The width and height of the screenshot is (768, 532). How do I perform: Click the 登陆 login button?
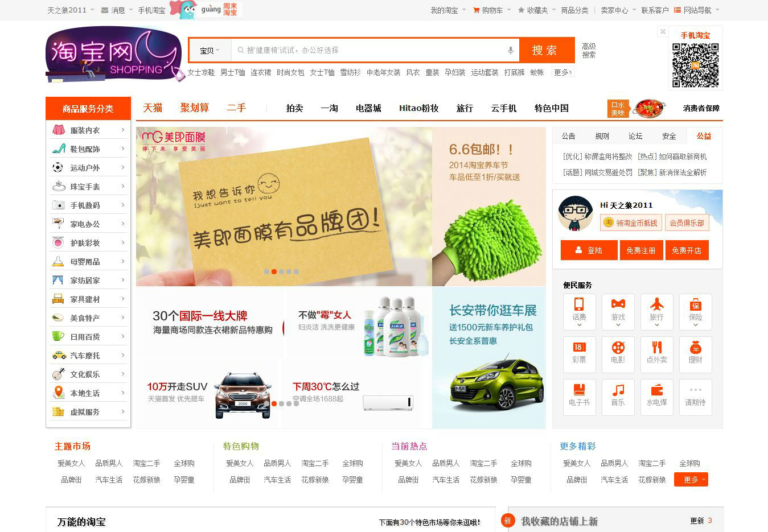589,250
